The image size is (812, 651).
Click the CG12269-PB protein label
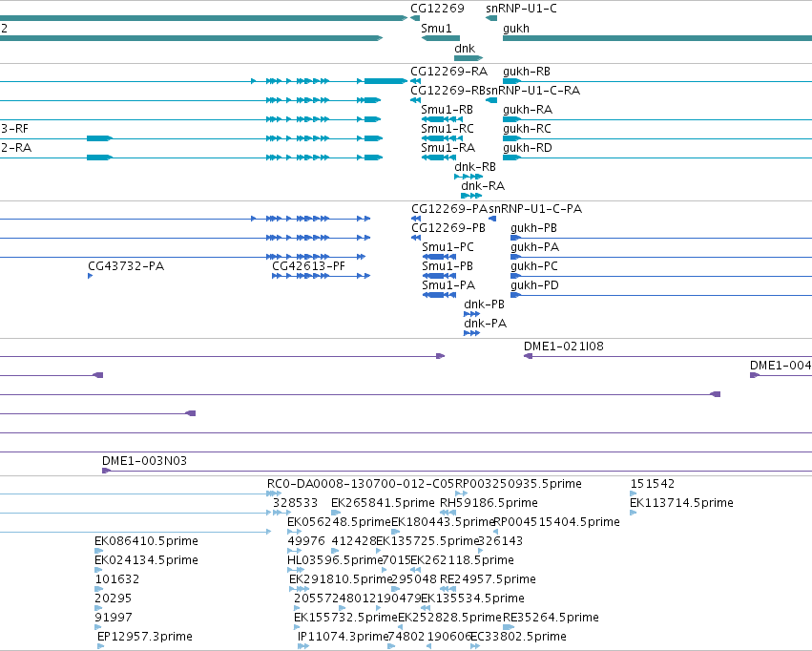(448, 228)
